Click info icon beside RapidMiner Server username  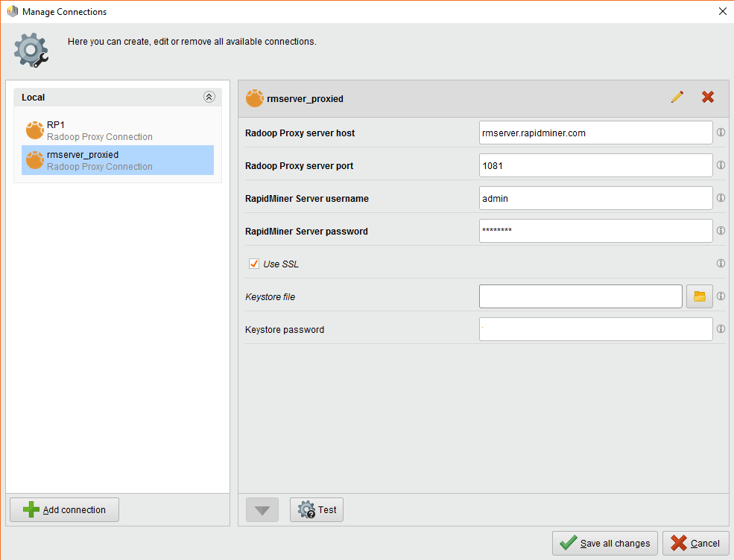point(721,198)
